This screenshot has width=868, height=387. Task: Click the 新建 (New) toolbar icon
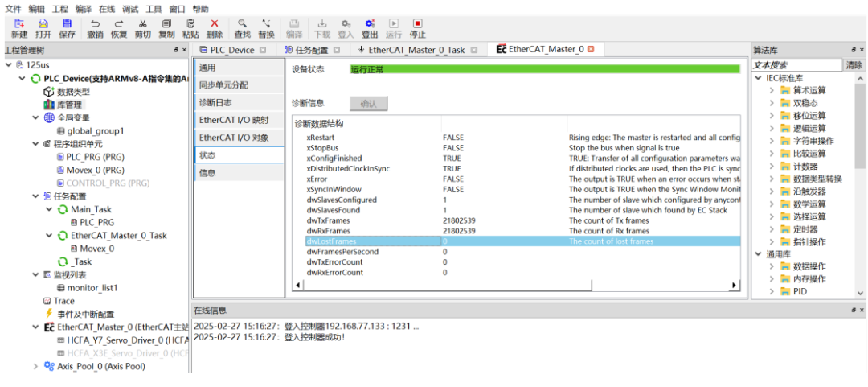(19, 24)
